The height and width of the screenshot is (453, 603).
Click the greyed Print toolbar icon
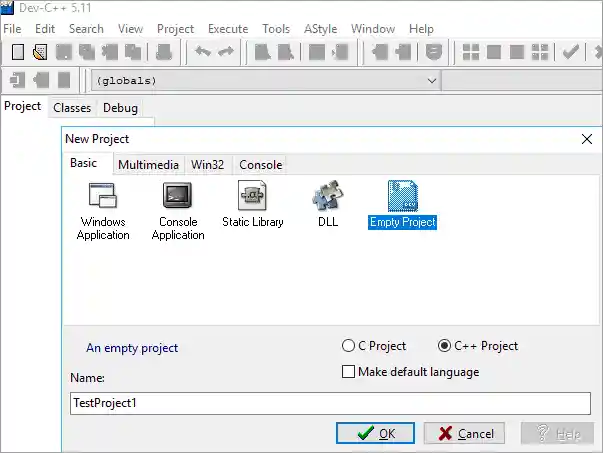164,52
